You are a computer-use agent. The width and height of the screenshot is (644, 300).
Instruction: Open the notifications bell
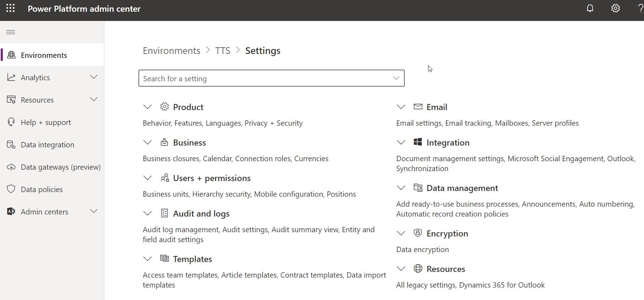590,8
